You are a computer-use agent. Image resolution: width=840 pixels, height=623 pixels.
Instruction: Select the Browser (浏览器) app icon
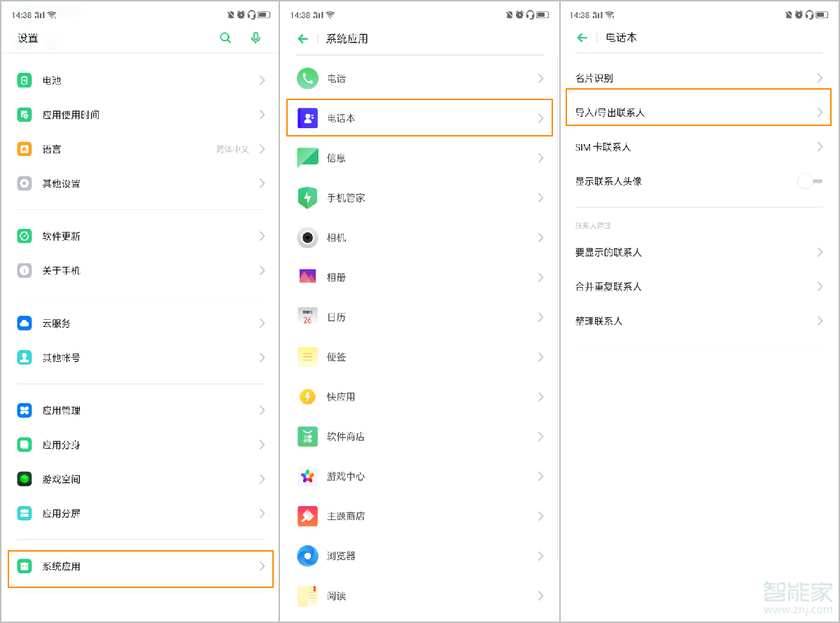click(x=307, y=556)
